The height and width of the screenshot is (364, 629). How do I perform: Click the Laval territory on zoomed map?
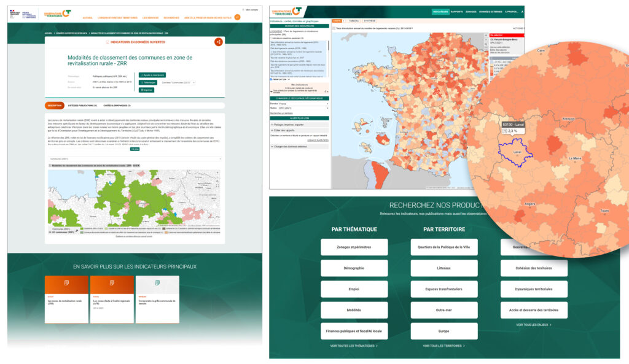pyautogui.click(x=515, y=153)
